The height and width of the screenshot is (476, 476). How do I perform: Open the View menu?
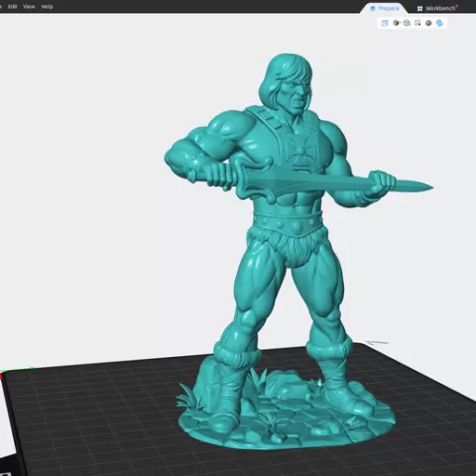[x=29, y=7]
